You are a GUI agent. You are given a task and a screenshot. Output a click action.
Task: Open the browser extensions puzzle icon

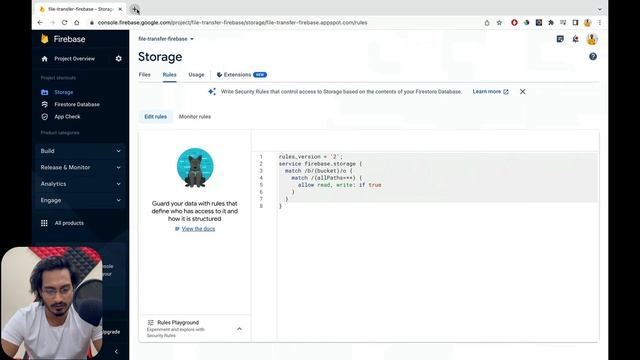tap(551, 22)
